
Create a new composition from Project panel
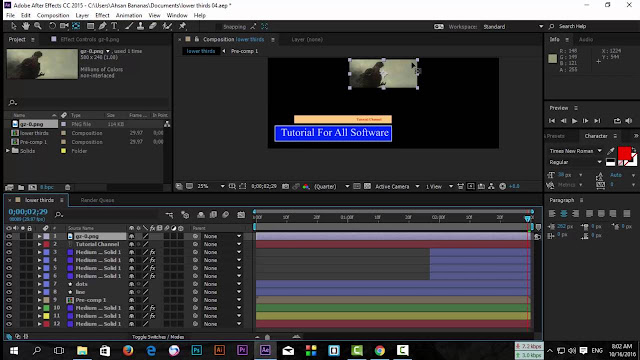pyautogui.click(x=32, y=187)
